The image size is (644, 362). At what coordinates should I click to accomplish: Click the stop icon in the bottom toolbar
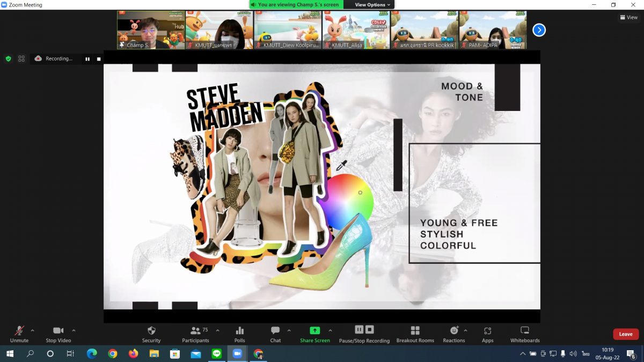coord(370,330)
